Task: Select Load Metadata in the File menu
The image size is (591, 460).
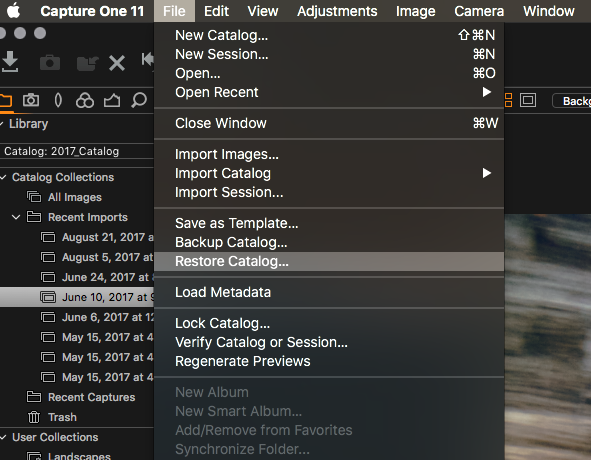Action: pyautogui.click(x=329, y=292)
